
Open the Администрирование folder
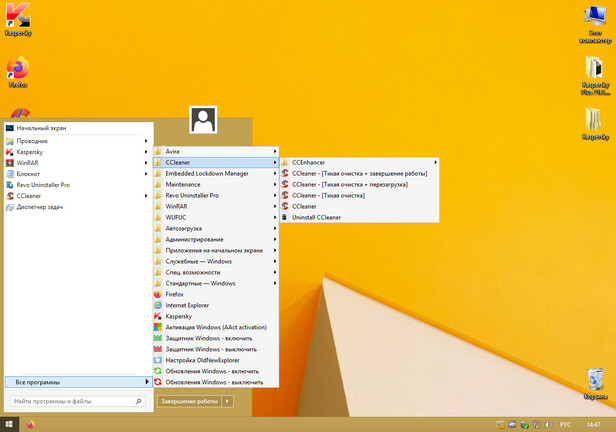tap(216, 239)
